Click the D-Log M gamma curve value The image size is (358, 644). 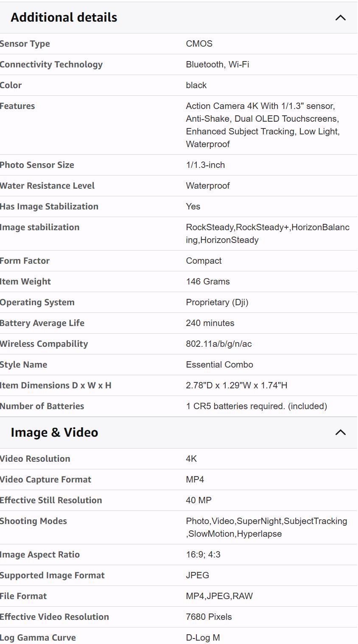[203, 638]
